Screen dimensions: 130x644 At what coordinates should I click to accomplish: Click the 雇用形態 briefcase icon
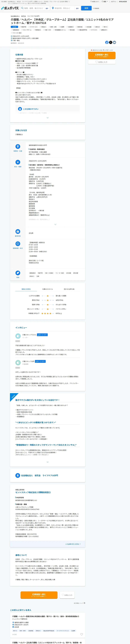(x=18, y=232)
